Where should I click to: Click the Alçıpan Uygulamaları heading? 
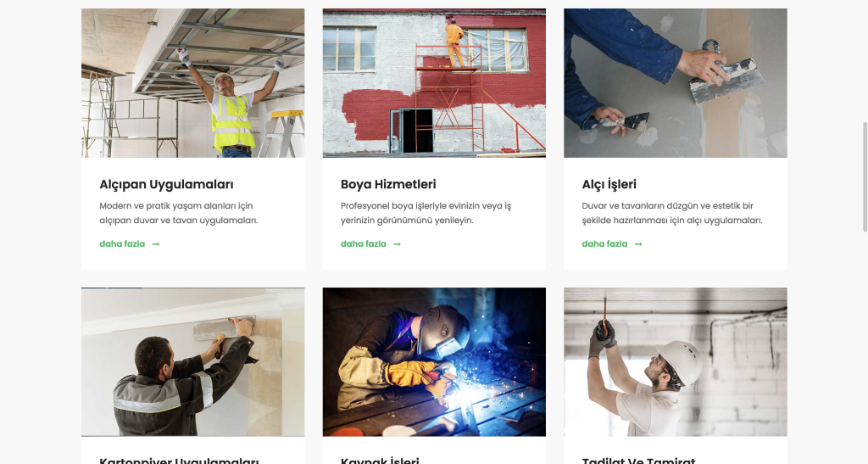pos(167,184)
